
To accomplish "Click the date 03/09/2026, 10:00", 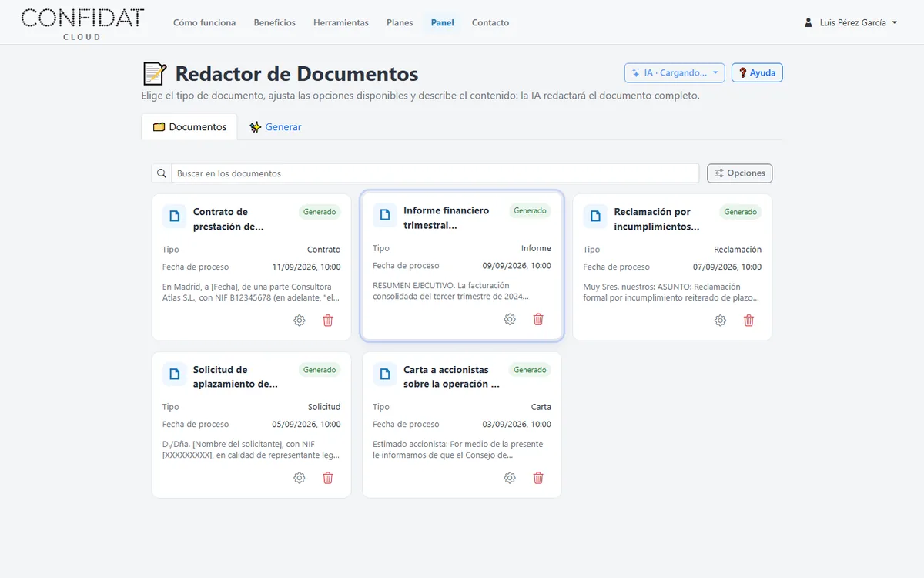I will tap(517, 424).
